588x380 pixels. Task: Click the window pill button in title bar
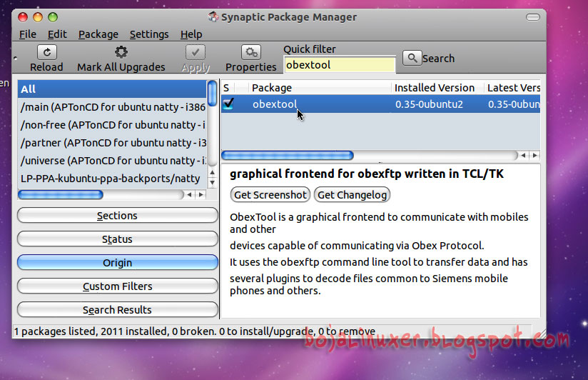pos(533,17)
